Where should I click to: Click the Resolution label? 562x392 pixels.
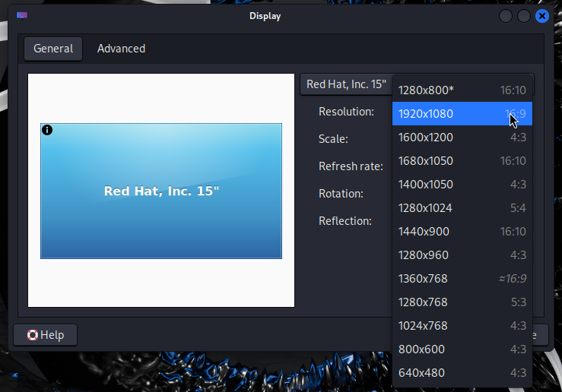[x=346, y=112]
